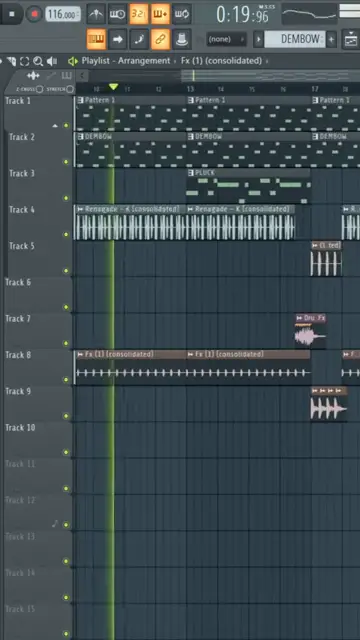Viewport: 360px width, 640px height.
Task: Select the audio clip on Track 9
Action: click(x=329, y=404)
